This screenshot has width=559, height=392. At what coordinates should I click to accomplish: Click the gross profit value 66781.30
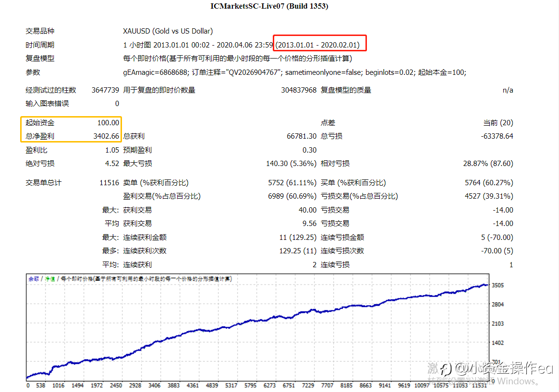(302, 136)
